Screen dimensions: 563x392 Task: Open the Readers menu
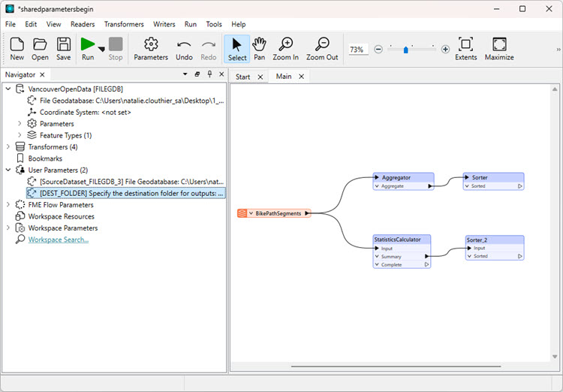click(x=83, y=24)
